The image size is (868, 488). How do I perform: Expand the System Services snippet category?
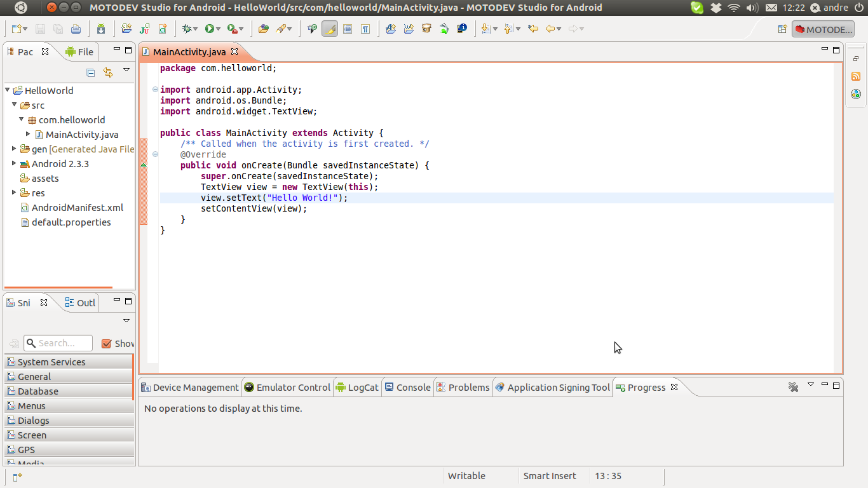point(69,362)
